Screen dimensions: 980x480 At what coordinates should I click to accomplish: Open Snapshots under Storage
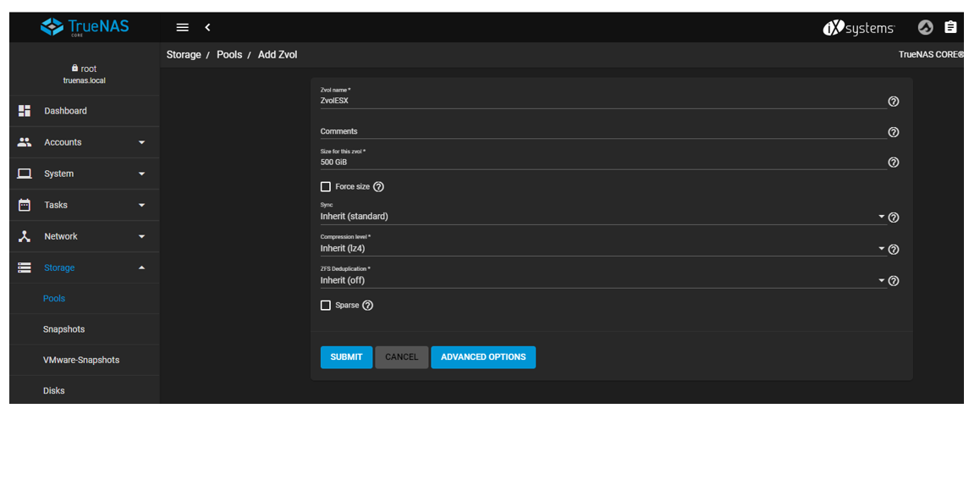coord(85,329)
